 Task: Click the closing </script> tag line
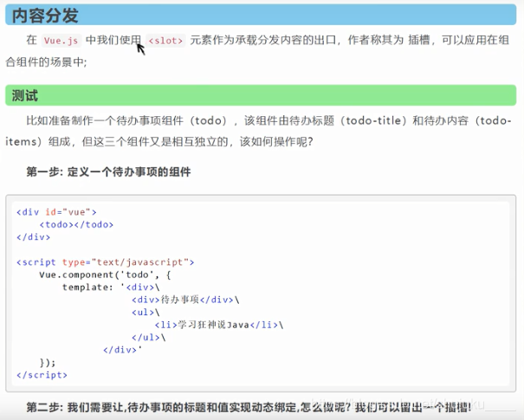(x=42, y=375)
